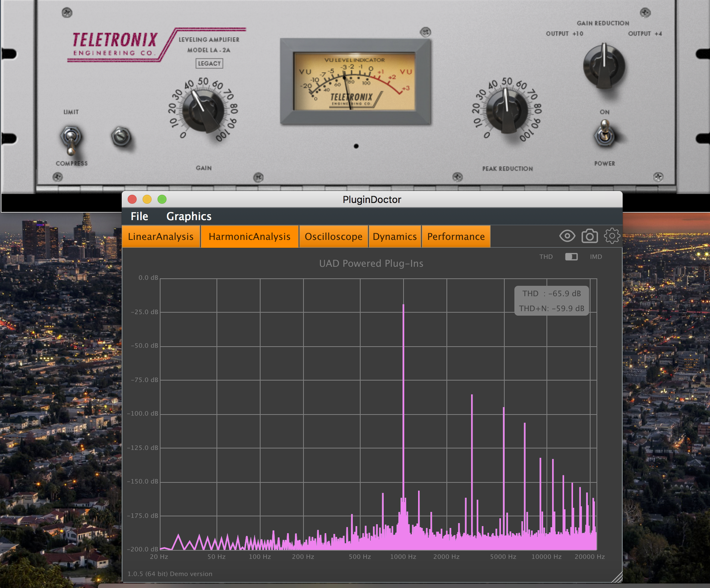Switch to the LinearAnalysis tab
Viewport: 710px width, 588px height.
pos(161,237)
